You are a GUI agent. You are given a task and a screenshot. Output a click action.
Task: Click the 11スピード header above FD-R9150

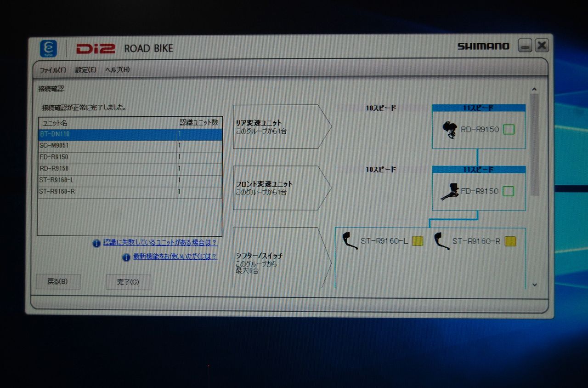[x=479, y=170]
